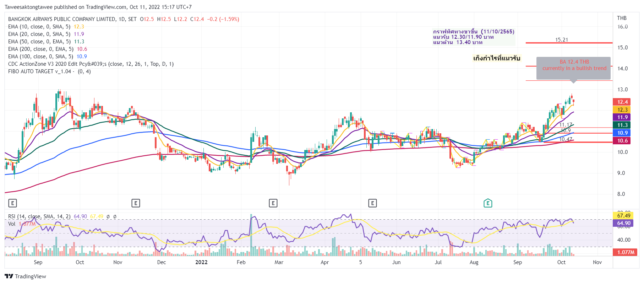Open the earnings marker between Nov and Dec 2021
Image resolution: width=644 pixels, height=284 pixels.
point(136,203)
